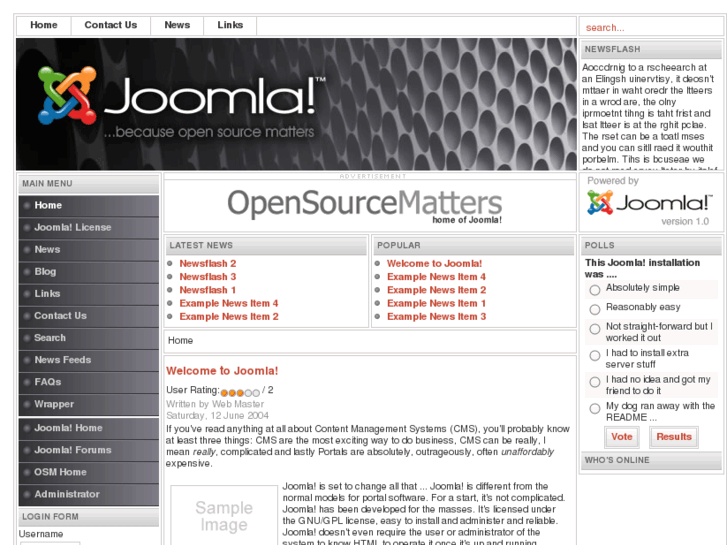Click the Joomla! logo in header banner
Screen dimensions: 727x545
point(182,103)
